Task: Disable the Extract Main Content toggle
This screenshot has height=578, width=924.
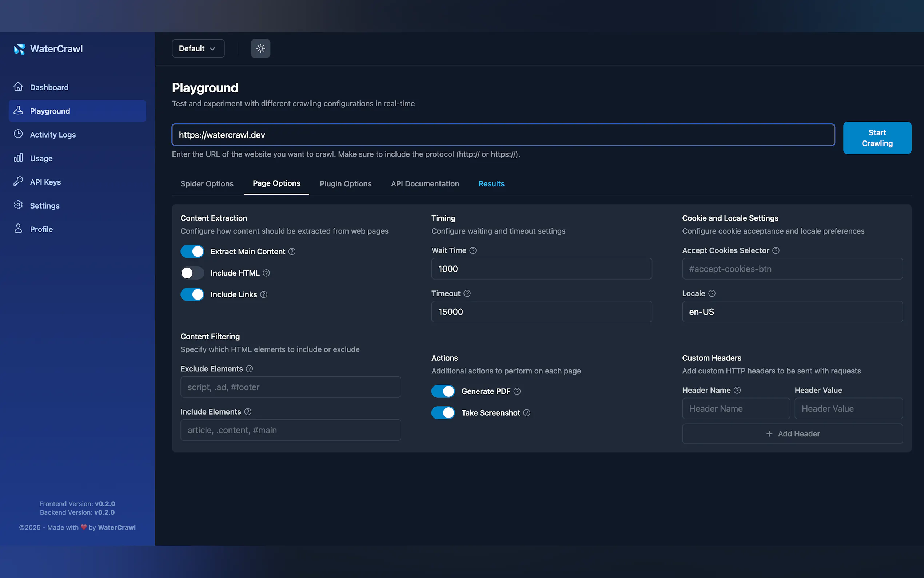Action: click(x=192, y=252)
